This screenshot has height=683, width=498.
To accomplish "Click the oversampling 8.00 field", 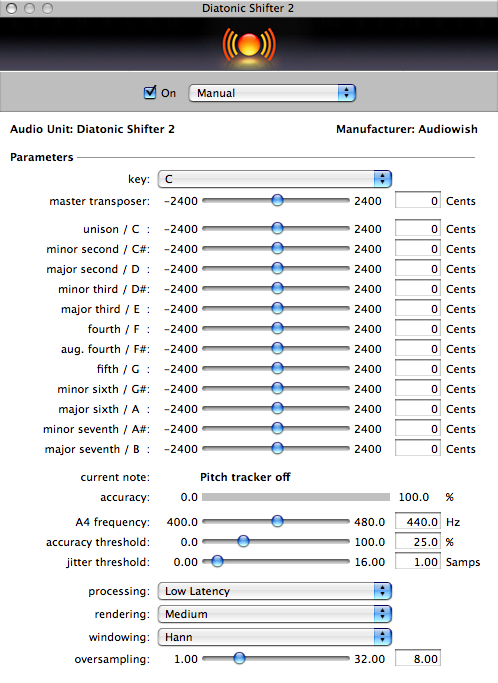I will pyautogui.click(x=418, y=659).
